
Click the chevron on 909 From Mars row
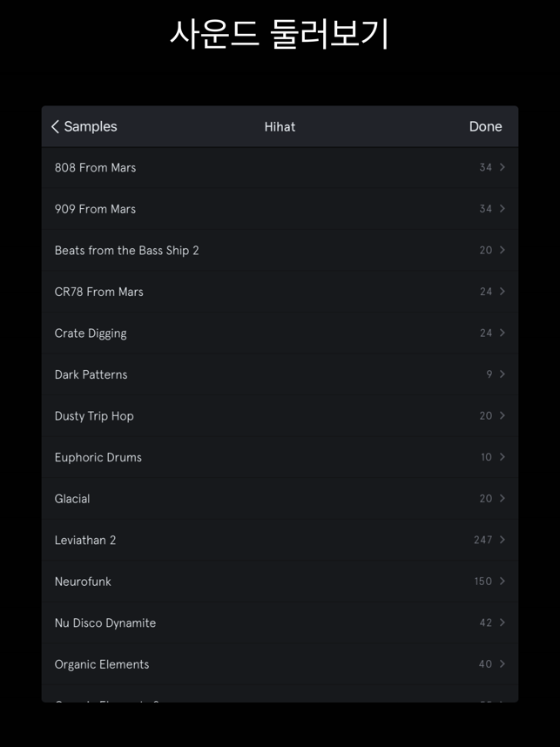(502, 209)
